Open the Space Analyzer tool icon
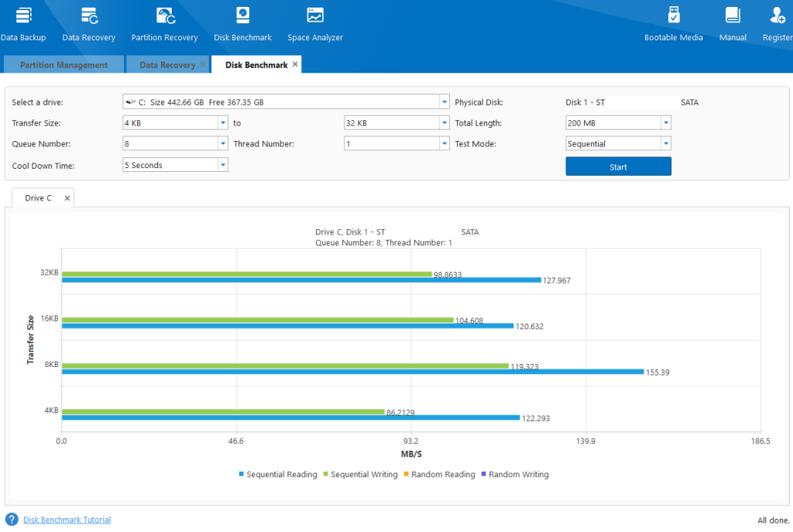The image size is (793, 532). tap(315, 15)
